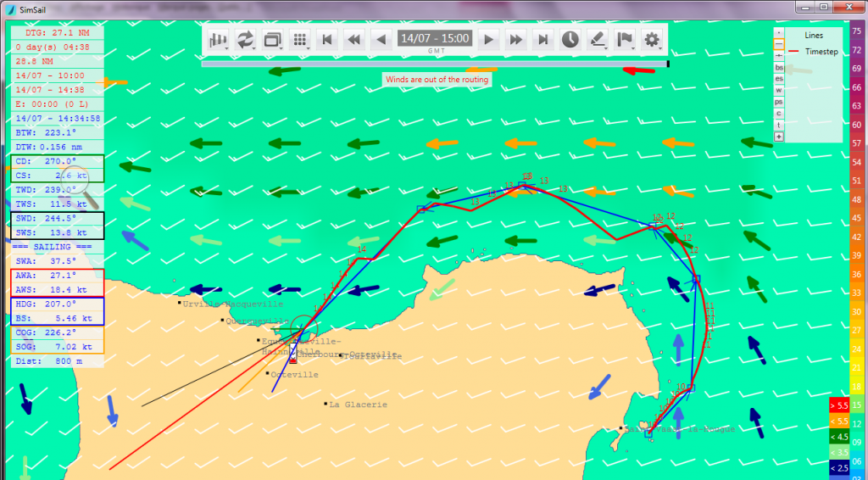Click the 'Winds are out of the routing' message
The image size is (868, 480).
point(437,80)
